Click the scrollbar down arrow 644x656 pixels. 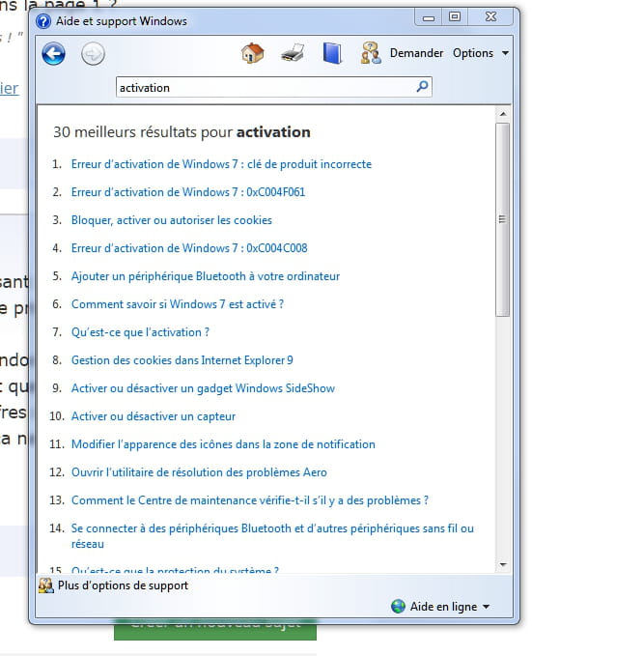(x=503, y=565)
